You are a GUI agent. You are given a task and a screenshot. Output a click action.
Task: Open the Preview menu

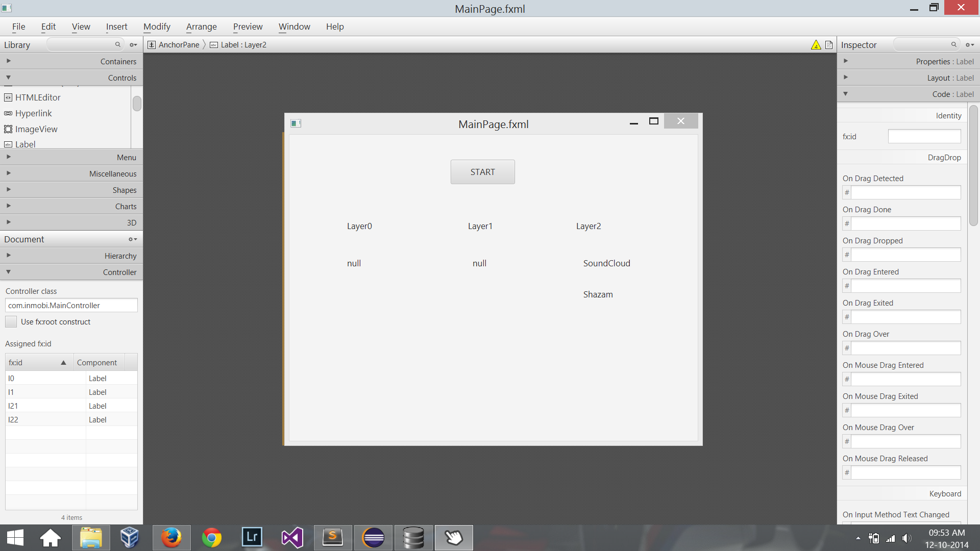coord(248,27)
